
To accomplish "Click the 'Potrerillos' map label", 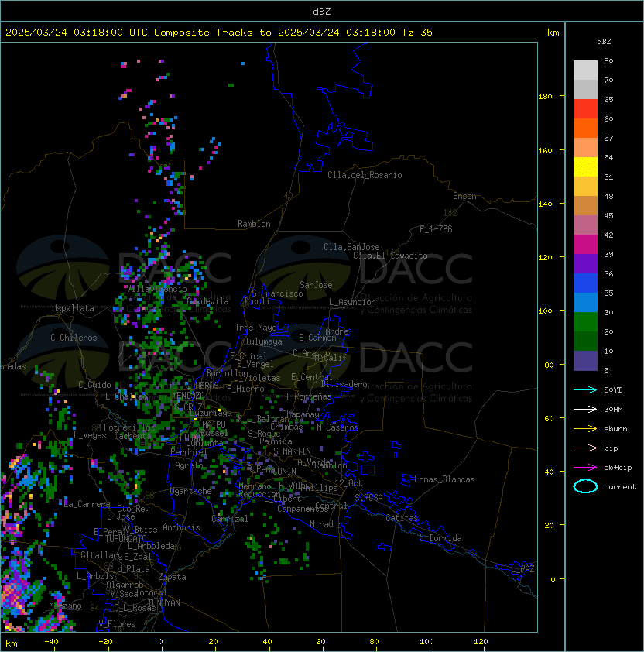I will (129, 427).
